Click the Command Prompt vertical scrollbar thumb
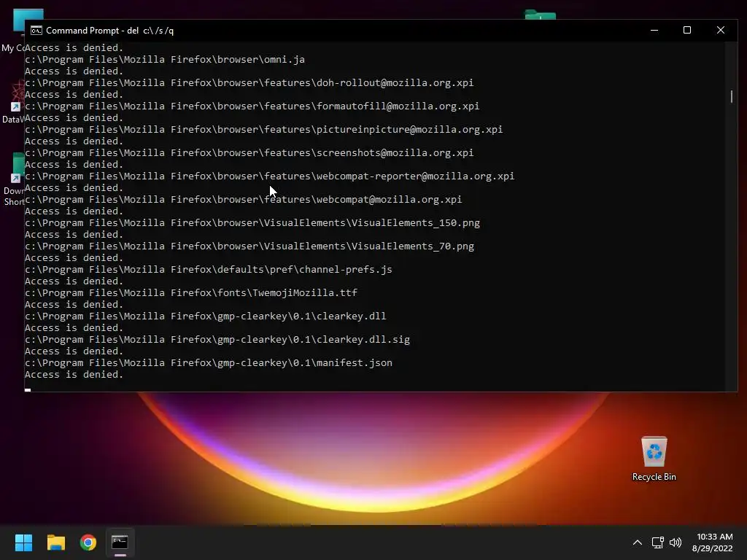This screenshot has width=747, height=560. [731, 96]
